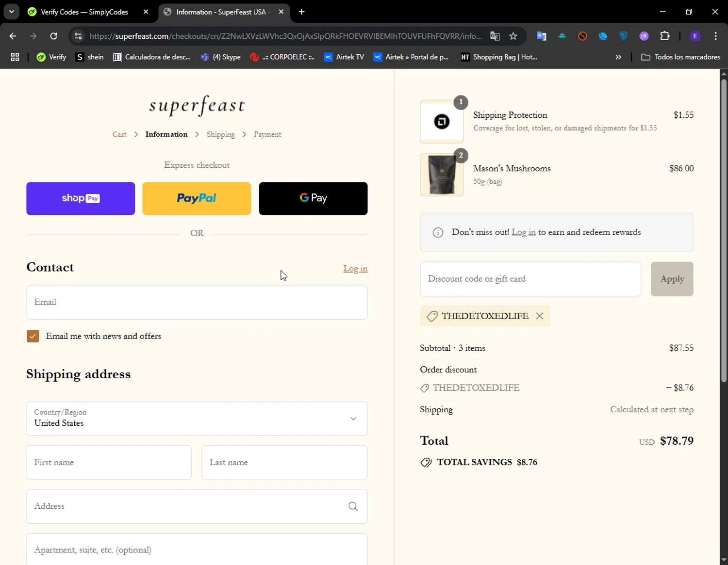
Task: Open the browser extensions puzzle icon
Action: pos(665,36)
